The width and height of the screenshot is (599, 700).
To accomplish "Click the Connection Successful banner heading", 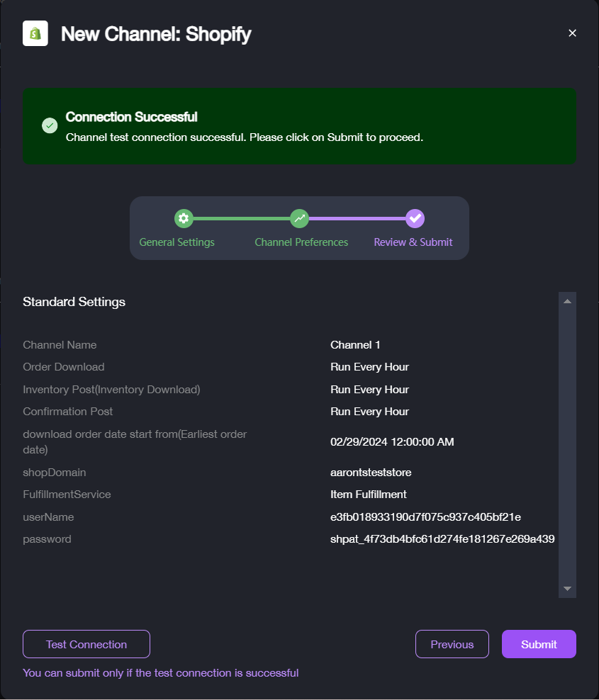I will click(131, 117).
